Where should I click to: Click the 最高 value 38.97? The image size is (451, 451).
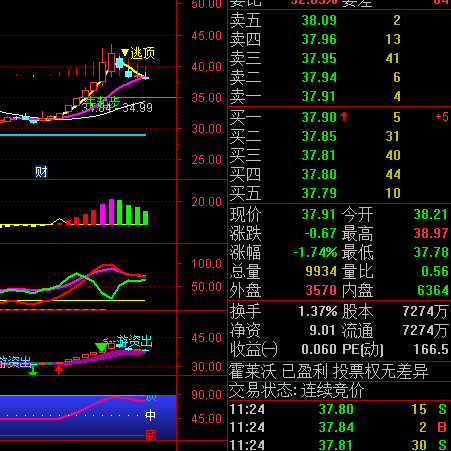(430, 233)
